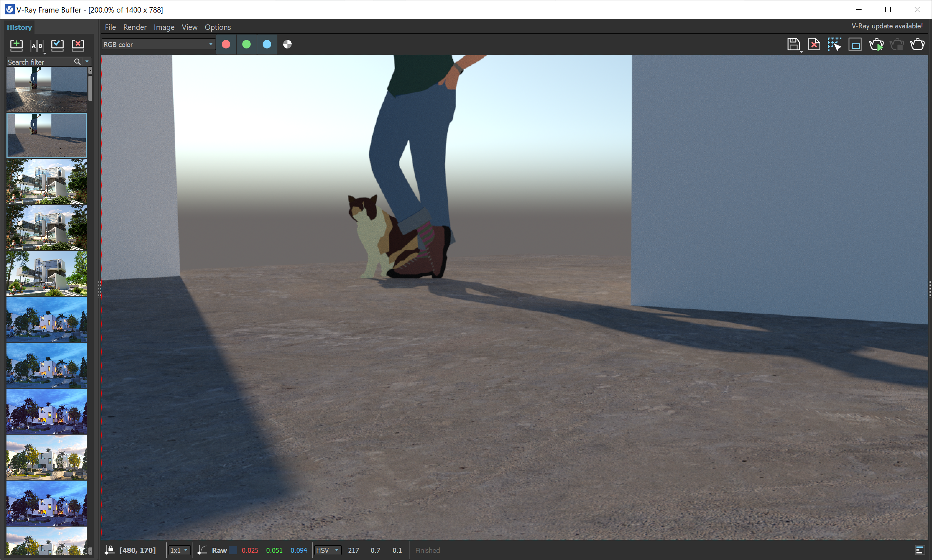Viewport: 932px width, 560px height.
Task: Open the save image options arrow
Action: pyautogui.click(x=801, y=51)
